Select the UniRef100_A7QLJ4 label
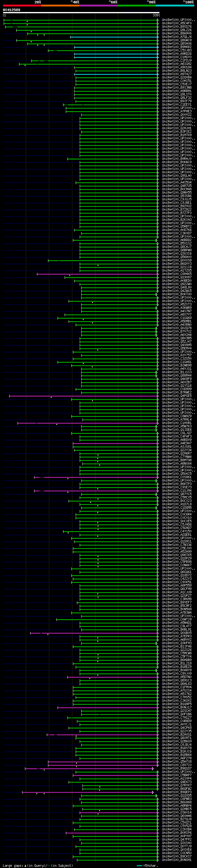 tap(176, 37)
